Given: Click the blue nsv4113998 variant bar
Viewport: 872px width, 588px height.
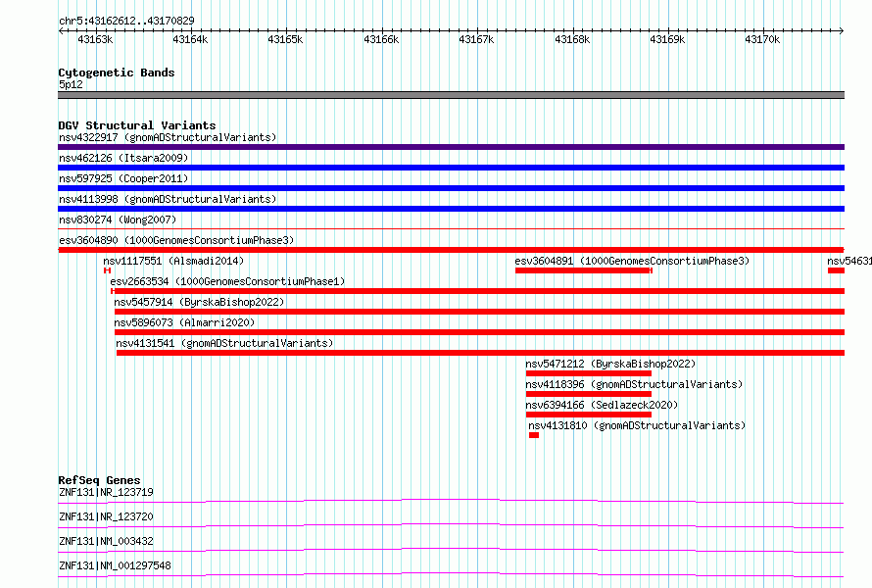Looking at the screenshot, I should [451, 209].
